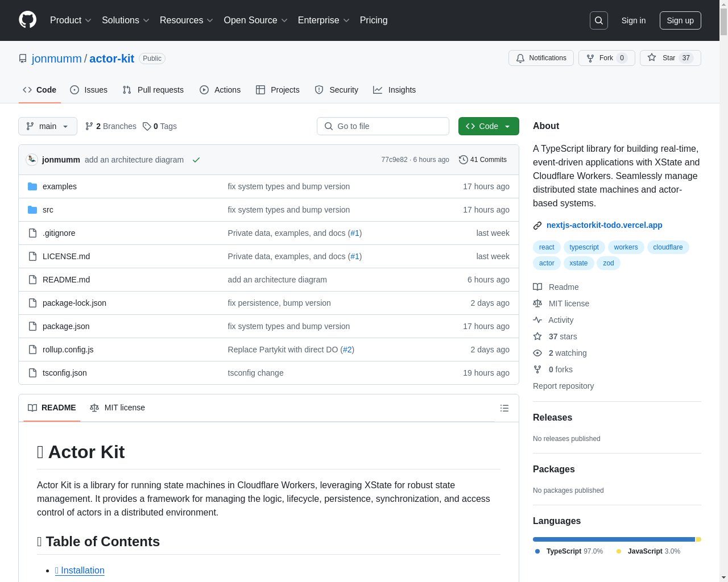Click the Sign up button
728x582 pixels.
coord(680,20)
